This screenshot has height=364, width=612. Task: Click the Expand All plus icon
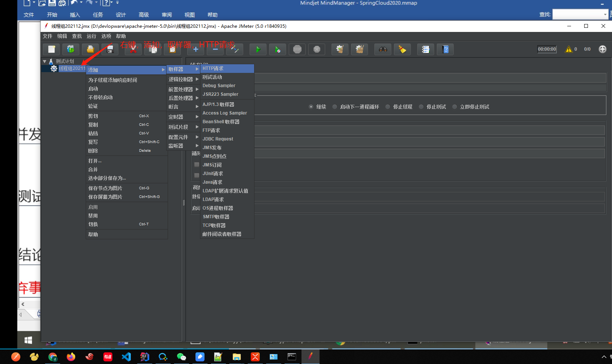coord(195,49)
